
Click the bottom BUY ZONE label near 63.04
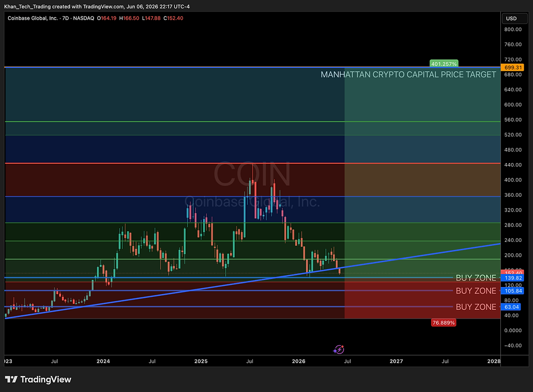[x=476, y=307]
